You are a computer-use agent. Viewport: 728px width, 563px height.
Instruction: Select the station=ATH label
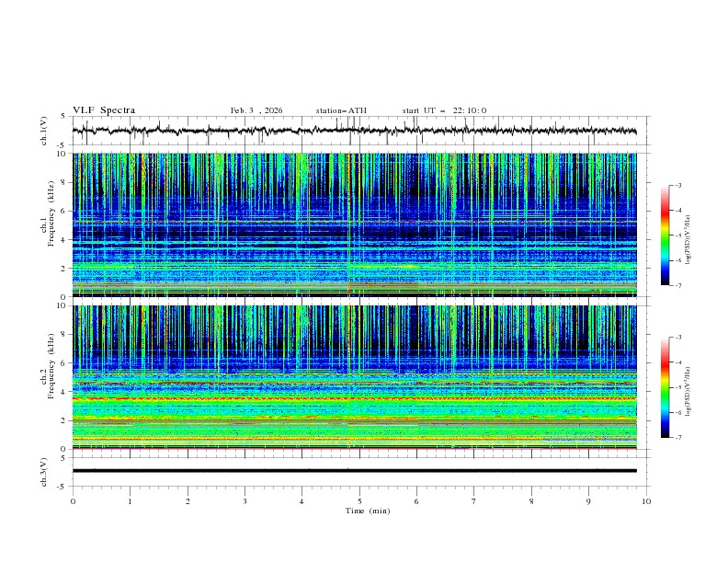341,110
